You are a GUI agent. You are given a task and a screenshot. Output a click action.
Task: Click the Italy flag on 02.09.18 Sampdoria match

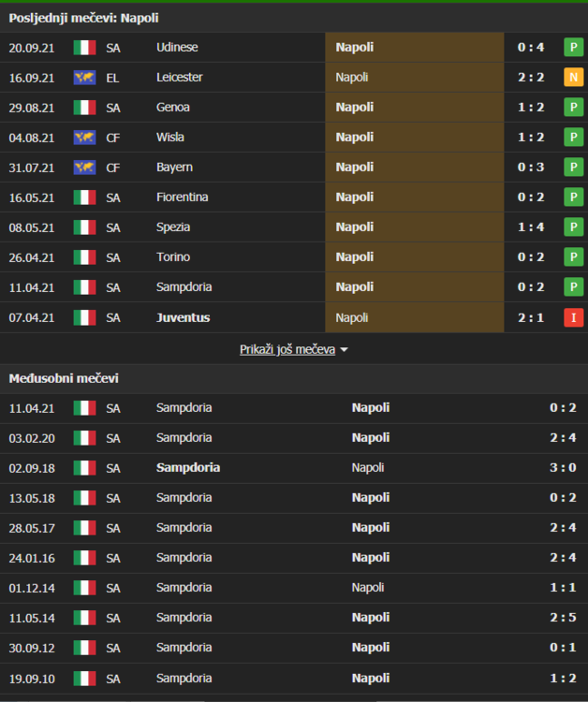pos(85,468)
